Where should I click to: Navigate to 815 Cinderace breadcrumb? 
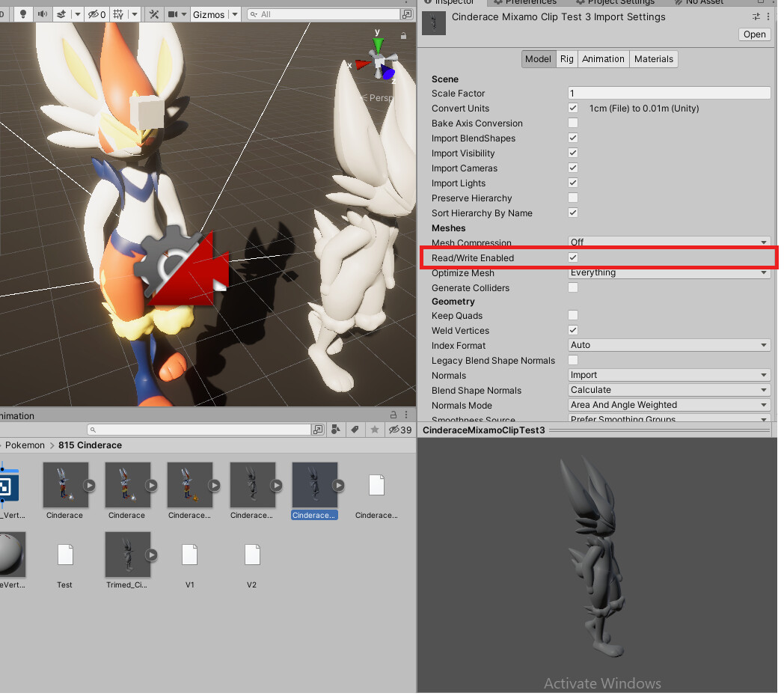pos(90,445)
